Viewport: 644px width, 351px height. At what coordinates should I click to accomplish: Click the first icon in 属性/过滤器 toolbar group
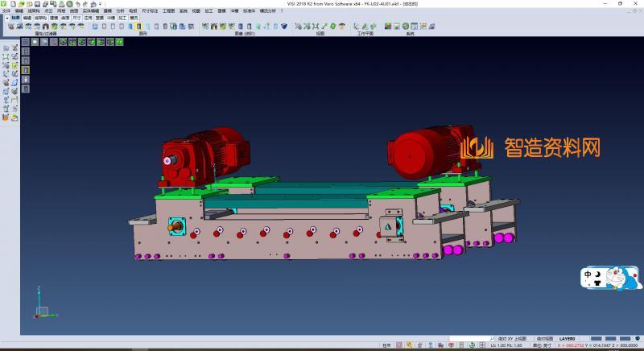pos(11,27)
